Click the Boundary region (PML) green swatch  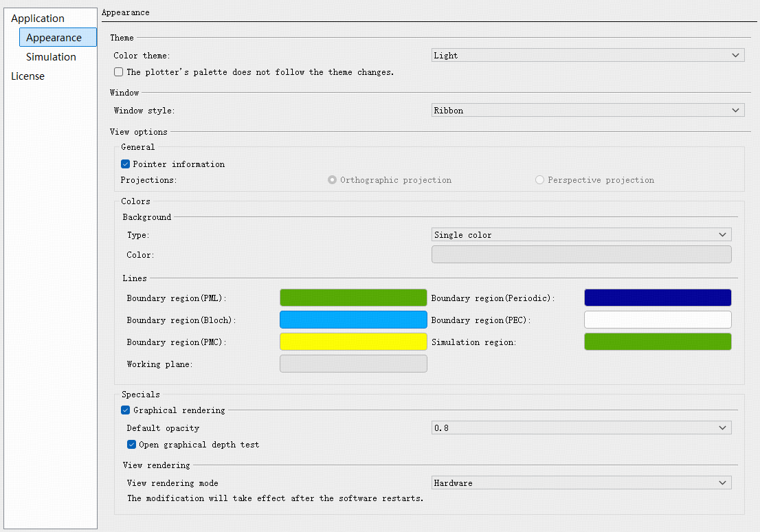(353, 298)
